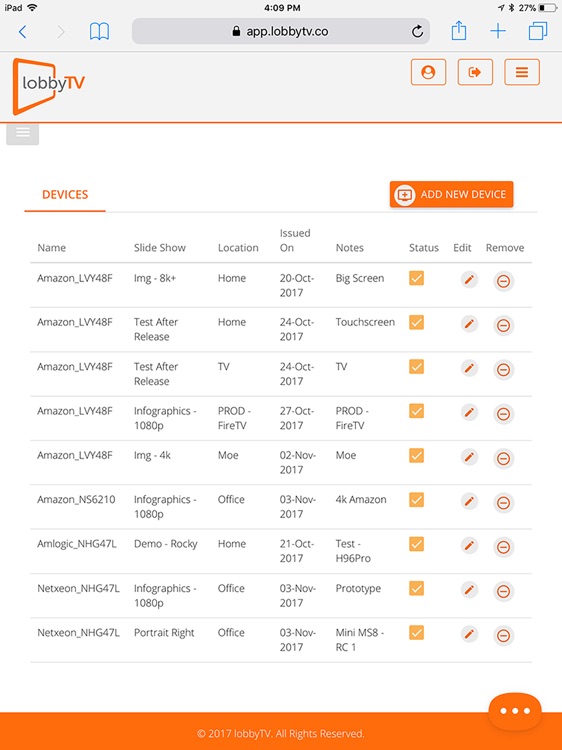Remove the Big Screen device
The height and width of the screenshot is (750, 562).
[503, 281]
